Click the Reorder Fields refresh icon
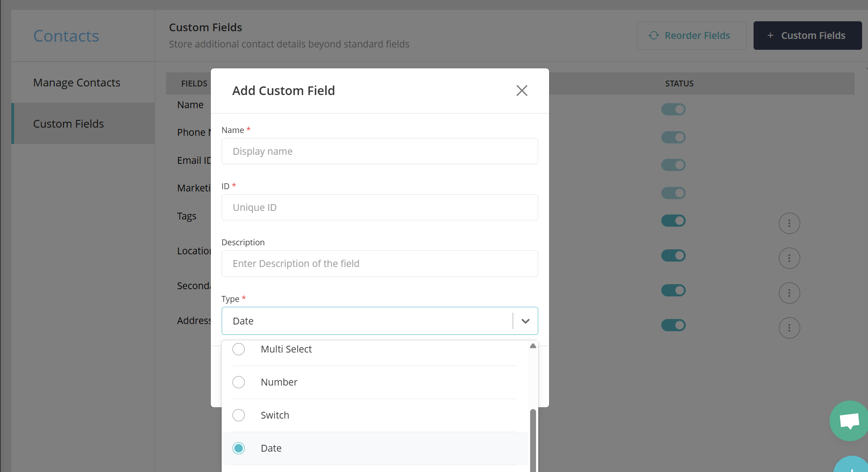 [x=654, y=35]
